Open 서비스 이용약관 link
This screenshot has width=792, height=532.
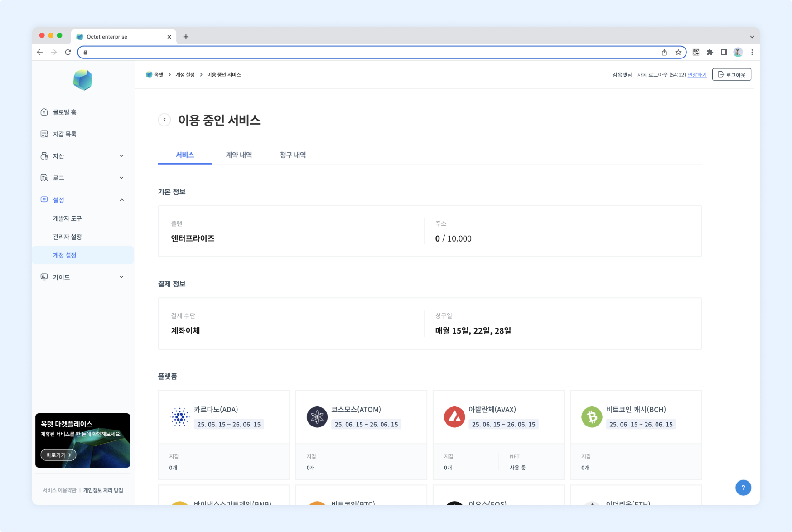tap(59, 490)
